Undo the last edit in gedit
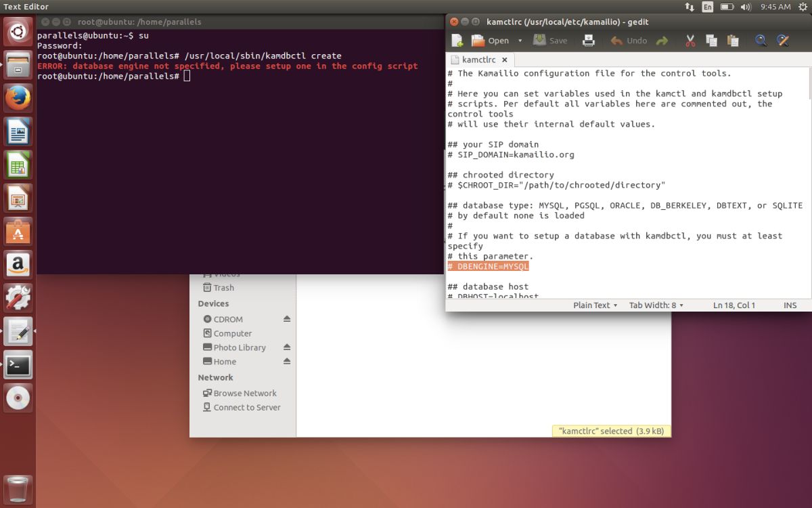This screenshot has width=812, height=508. click(x=629, y=41)
